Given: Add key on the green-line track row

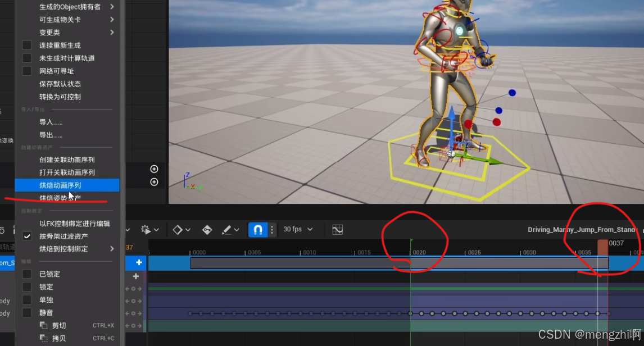Looking at the screenshot, I should (134, 289).
